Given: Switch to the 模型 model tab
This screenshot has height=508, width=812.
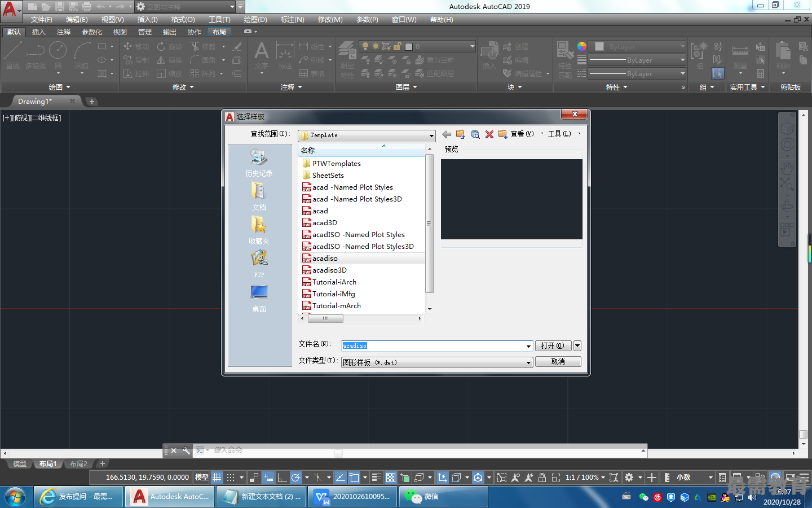Looking at the screenshot, I should (x=19, y=464).
